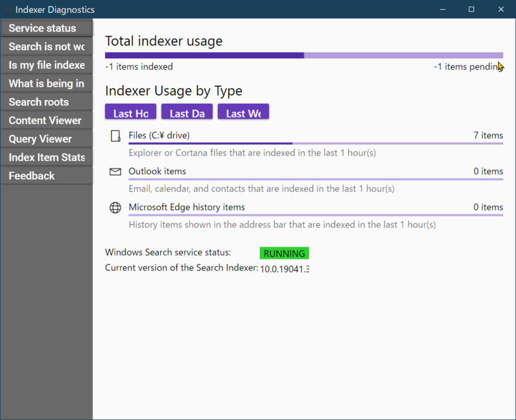
Task: Click the Microsoft Edge history globe icon
Action: 115,208
